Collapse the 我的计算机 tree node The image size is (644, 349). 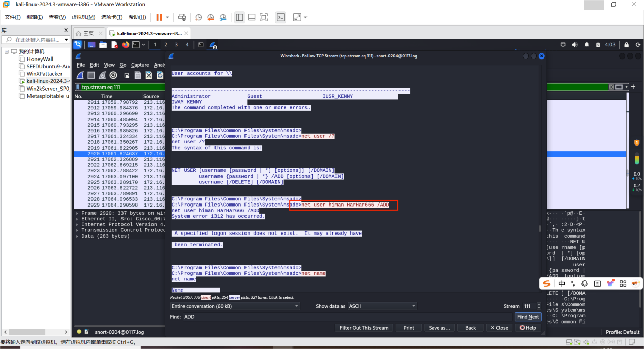point(7,52)
